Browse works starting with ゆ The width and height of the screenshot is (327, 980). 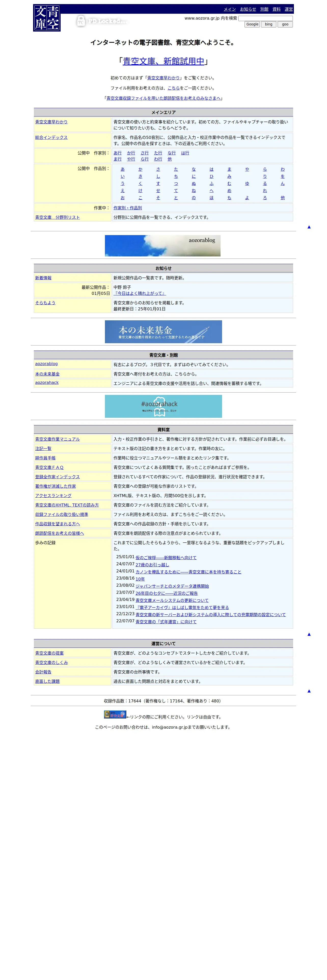click(247, 183)
